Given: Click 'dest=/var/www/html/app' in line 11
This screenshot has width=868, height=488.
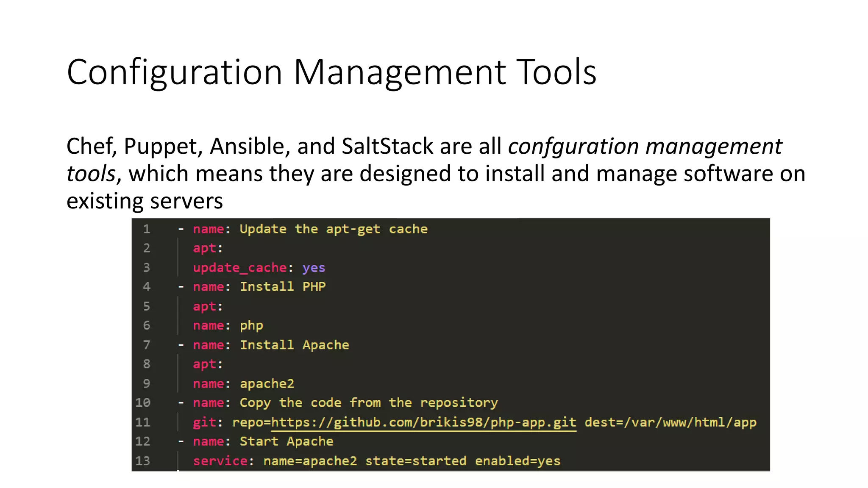Looking at the screenshot, I should [x=670, y=422].
